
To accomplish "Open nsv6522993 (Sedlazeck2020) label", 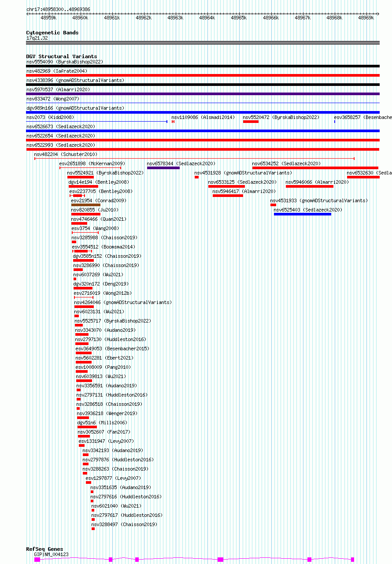I will tap(61, 145).
